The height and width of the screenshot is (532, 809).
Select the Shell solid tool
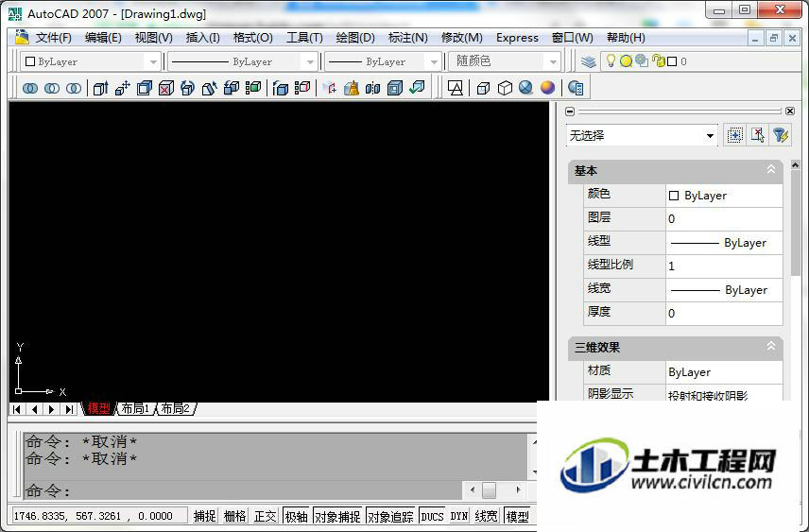tap(395, 88)
